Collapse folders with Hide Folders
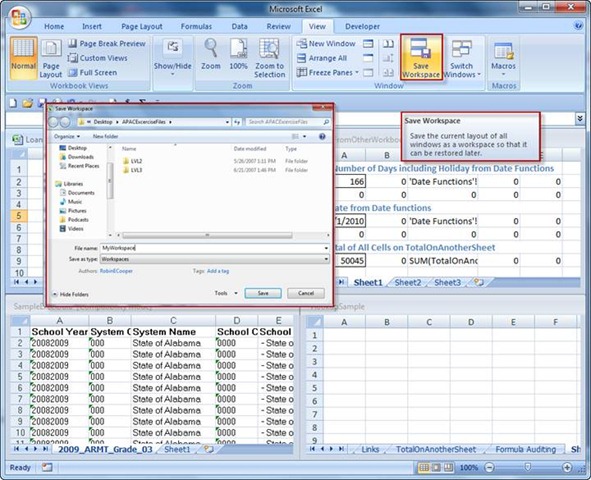Image resolution: width=591 pixels, height=480 pixels. (x=70, y=294)
